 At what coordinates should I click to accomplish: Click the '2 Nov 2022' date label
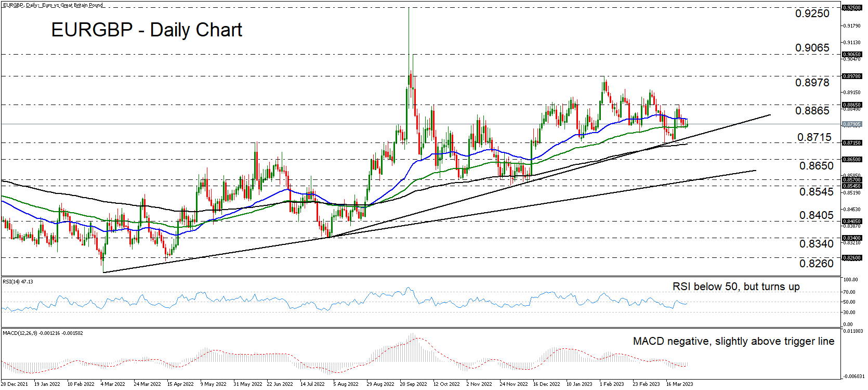[x=479, y=384]
